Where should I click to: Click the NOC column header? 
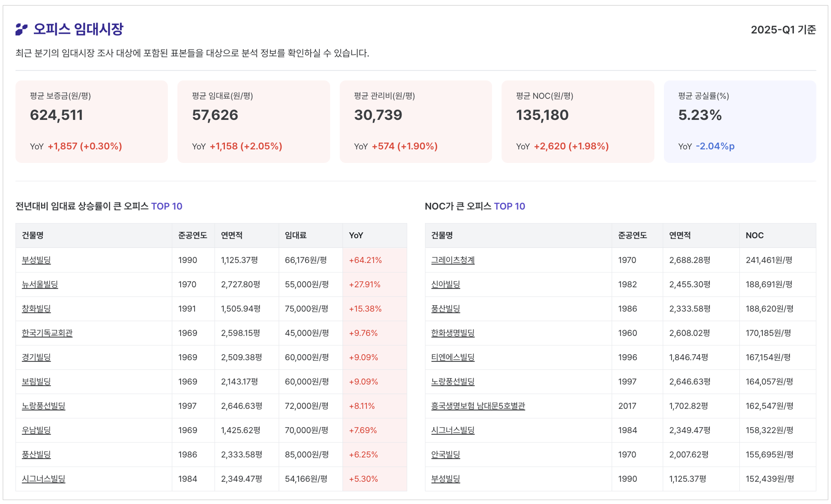pos(754,235)
